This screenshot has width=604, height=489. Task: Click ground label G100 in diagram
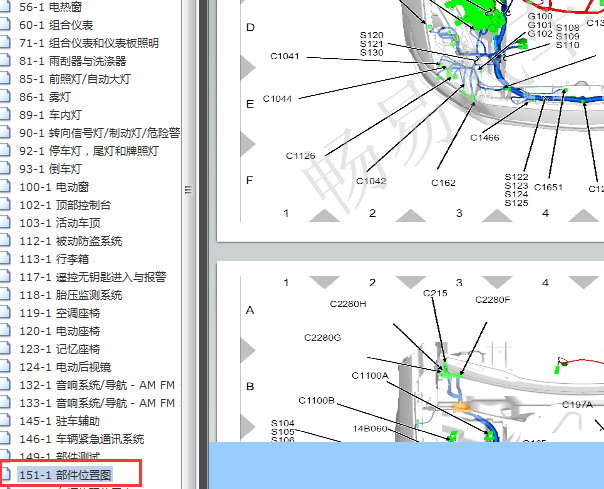[x=540, y=16]
